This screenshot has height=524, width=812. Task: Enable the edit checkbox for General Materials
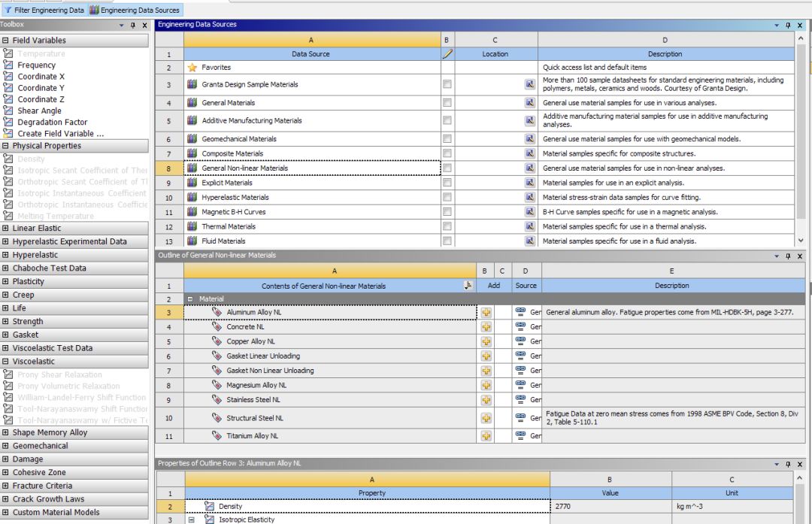coord(447,103)
